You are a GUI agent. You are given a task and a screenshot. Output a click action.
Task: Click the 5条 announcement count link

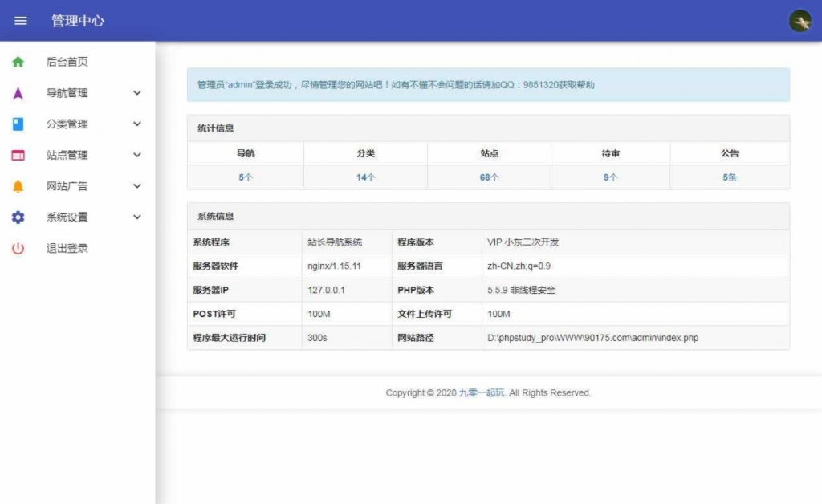pos(730,177)
